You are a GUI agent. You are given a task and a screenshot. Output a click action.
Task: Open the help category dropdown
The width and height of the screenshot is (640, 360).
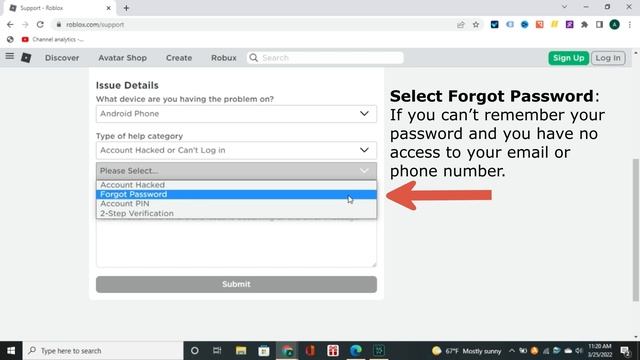pyautogui.click(x=236, y=150)
